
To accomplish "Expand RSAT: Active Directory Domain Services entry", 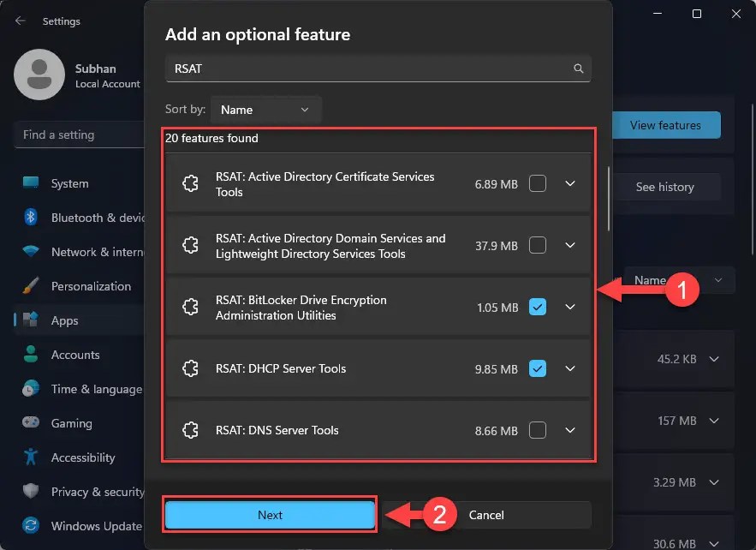I will point(570,245).
